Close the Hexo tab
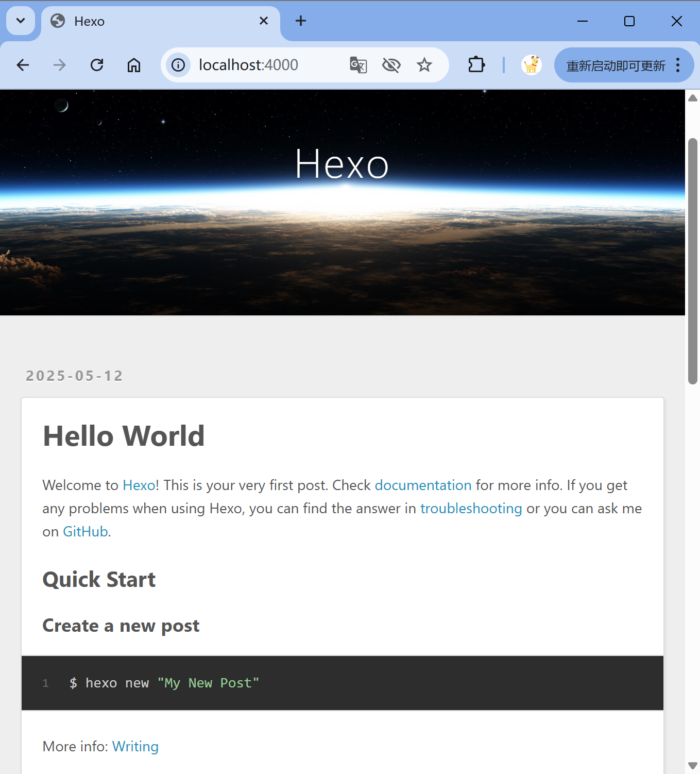The width and height of the screenshot is (700, 774). pyautogui.click(x=264, y=21)
